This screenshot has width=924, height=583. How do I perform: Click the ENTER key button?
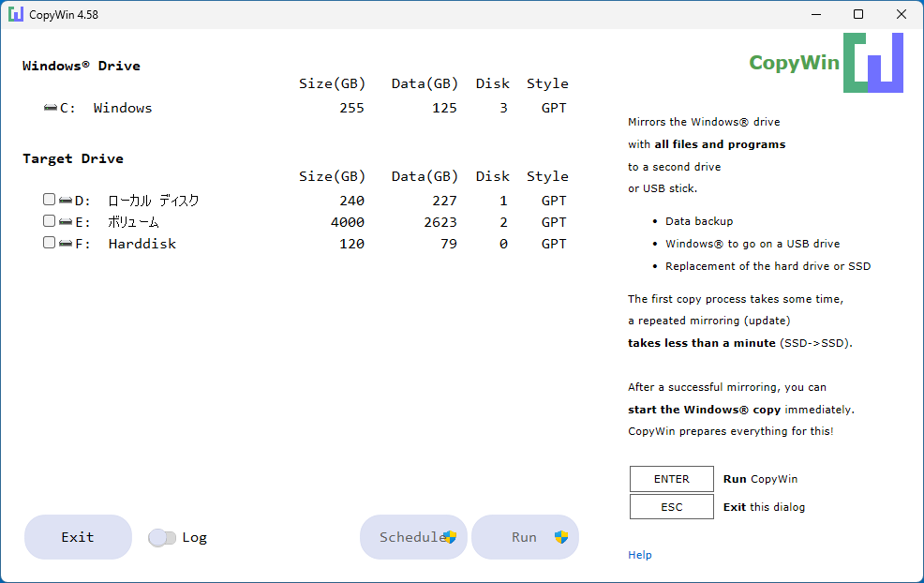(x=672, y=479)
